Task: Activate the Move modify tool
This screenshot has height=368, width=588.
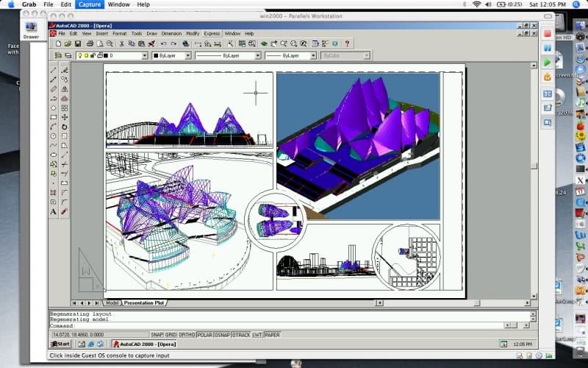Action: click(x=65, y=117)
